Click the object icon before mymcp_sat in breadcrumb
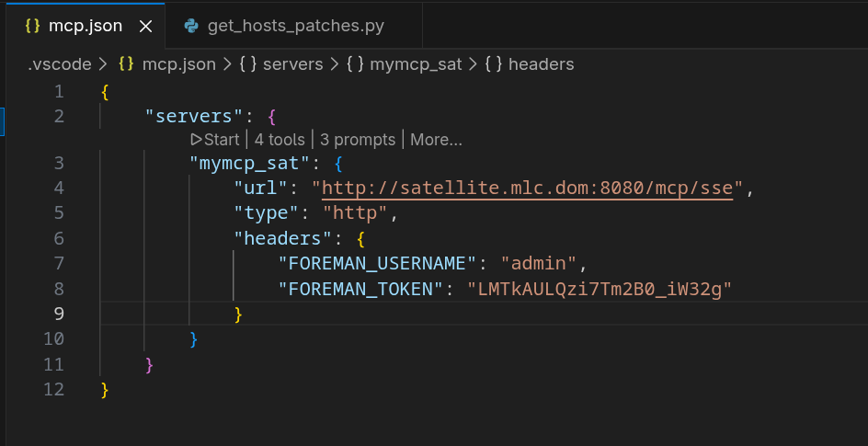The image size is (868, 446). 354,64
